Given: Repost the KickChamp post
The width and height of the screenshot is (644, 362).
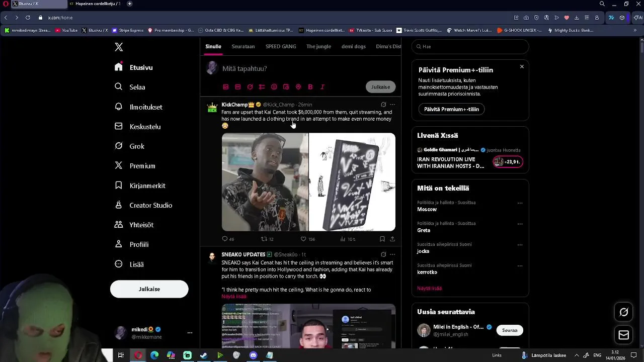Looking at the screenshot, I should pos(267,239).
